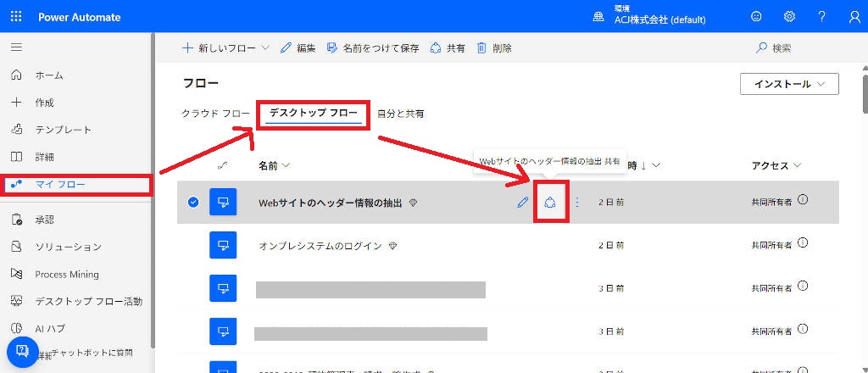Image resolution: width=868 pixels, height=373 pixels.
Task: Switch to クラウド フロー tab
Action: click(216, 114)
